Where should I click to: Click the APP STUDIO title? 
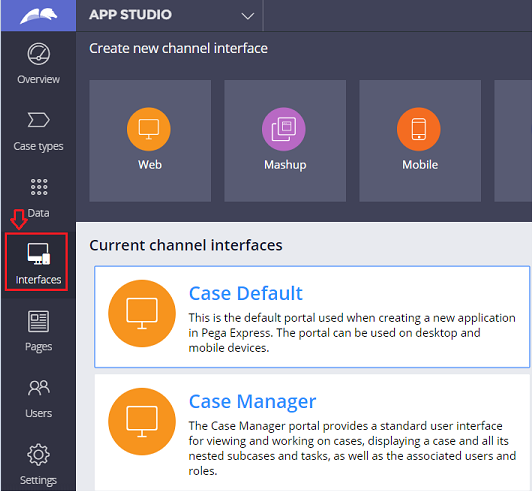[131, 15]
